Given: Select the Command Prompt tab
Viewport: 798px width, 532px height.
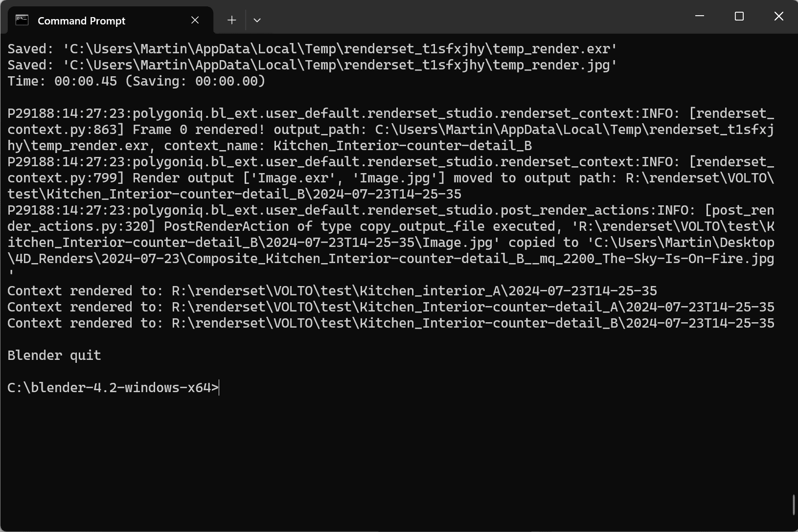Looking at the screenshot, I should click(98, 20).
